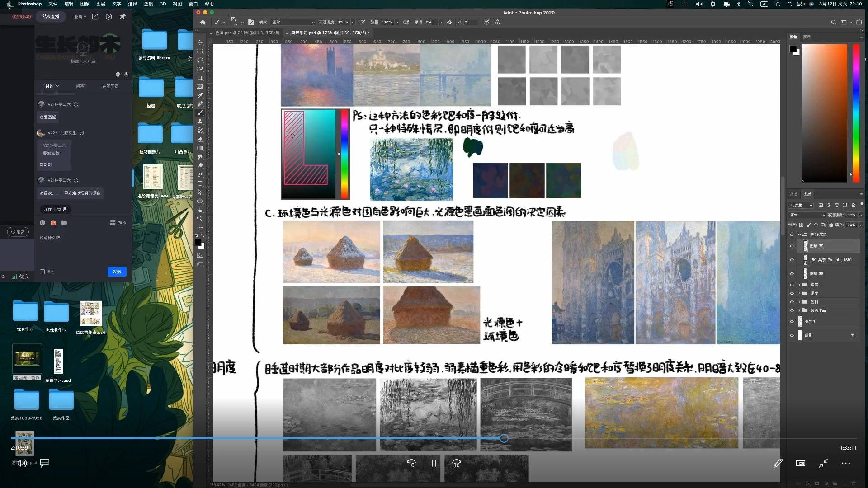The image size is (868, 488).
Task: Select the Zoom tool
Action: coord(200,219)
